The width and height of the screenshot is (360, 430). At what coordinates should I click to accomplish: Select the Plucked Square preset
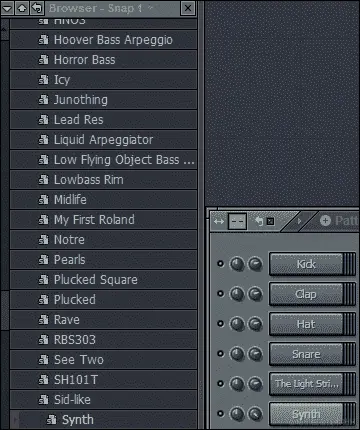(x=103, y=280)
